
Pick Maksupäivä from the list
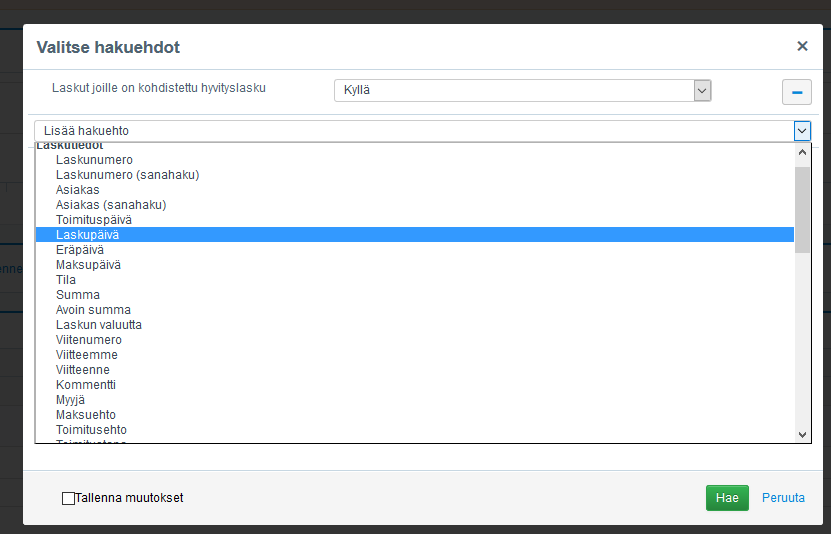(x=88, y=265)
